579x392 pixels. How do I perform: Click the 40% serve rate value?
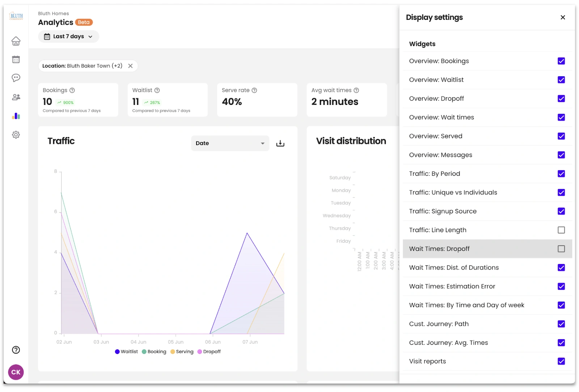click(x=232, y=102)
